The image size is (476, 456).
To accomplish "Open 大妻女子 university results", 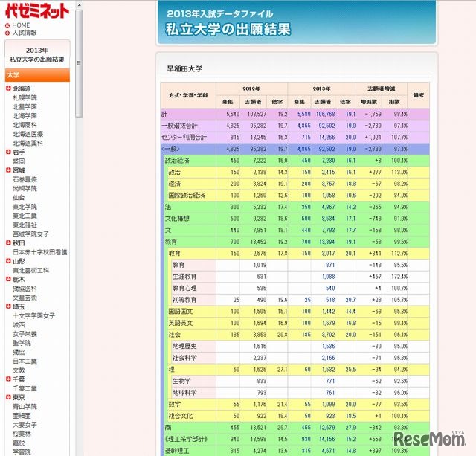I will pyautogui.click(x=25, y=425).
